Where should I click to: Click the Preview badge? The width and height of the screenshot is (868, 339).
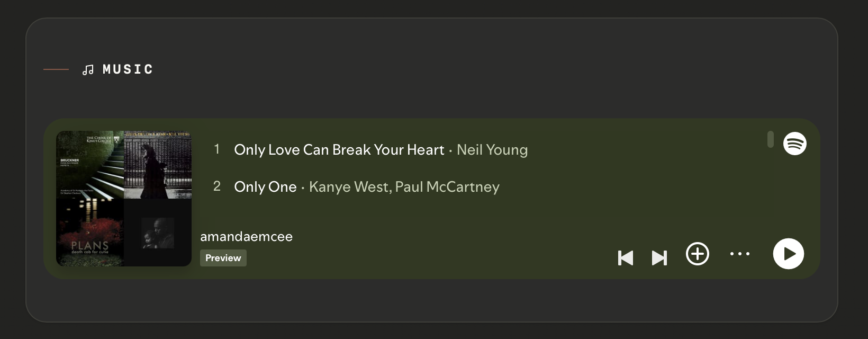click(x=223, y=258)
